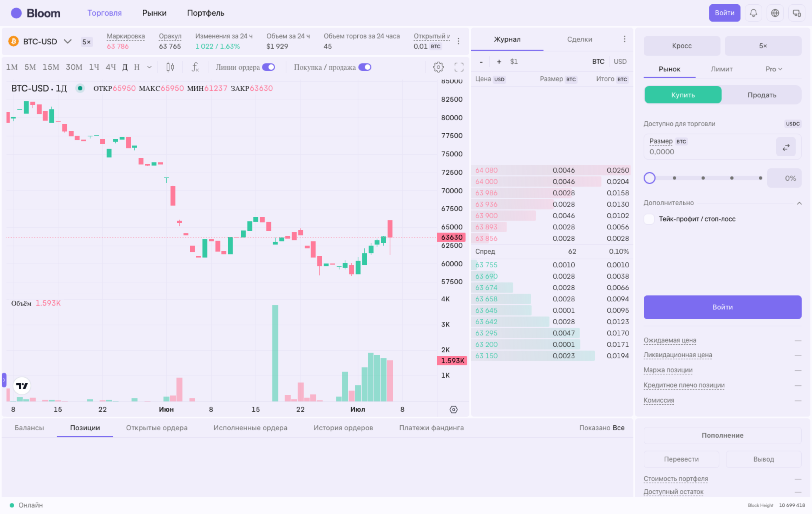Click second dot on size slider

click(x=703, y=178)
